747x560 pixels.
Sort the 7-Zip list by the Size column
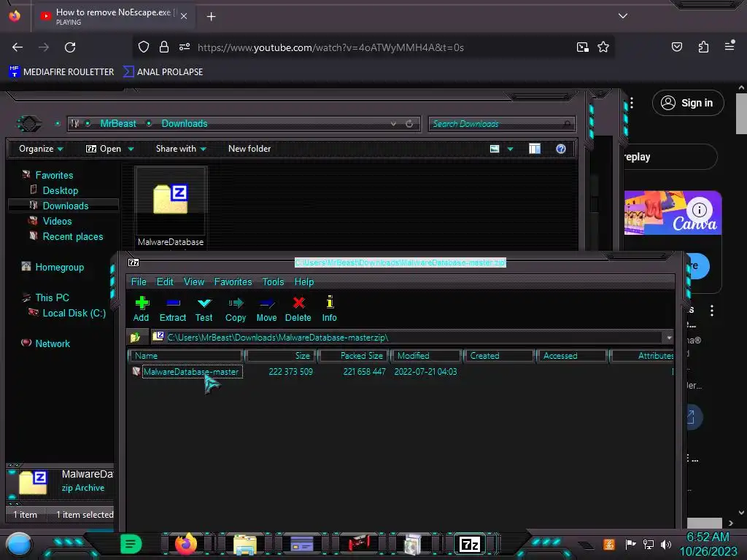[281, 356]
